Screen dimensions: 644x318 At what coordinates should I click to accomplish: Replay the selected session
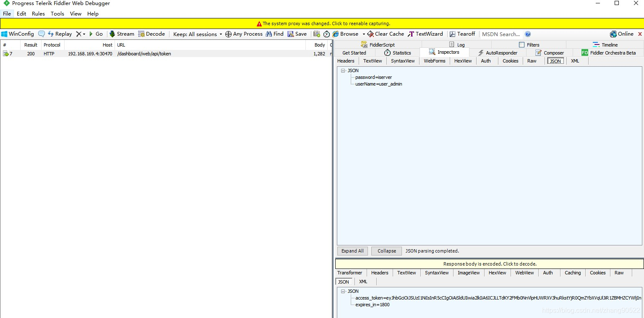click(60, 34)
